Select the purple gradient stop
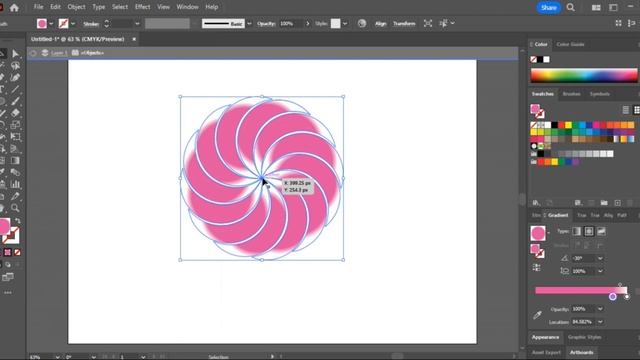The height and width of the screenshot is (360, 640). (x=612, y=297)
